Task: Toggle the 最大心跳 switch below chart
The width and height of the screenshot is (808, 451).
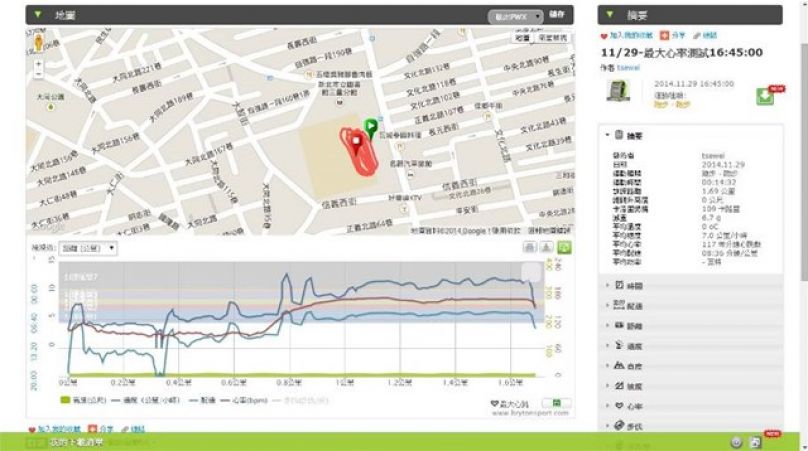Action: click(561, 403)
